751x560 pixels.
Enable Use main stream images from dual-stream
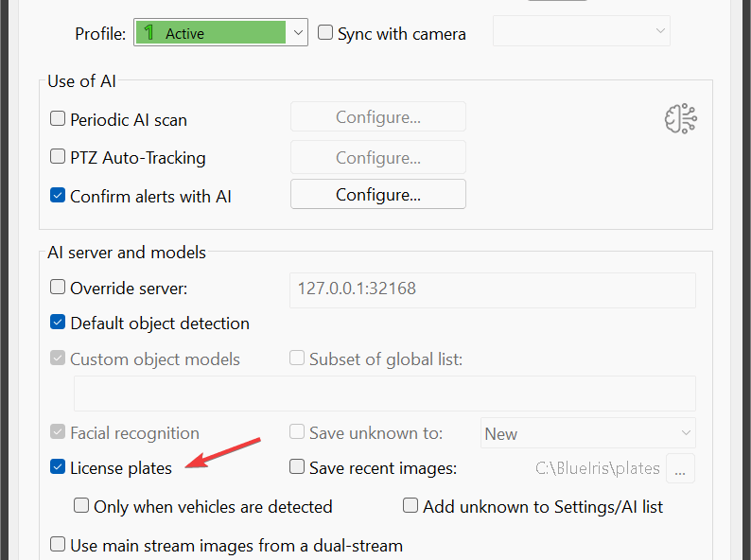58,545
